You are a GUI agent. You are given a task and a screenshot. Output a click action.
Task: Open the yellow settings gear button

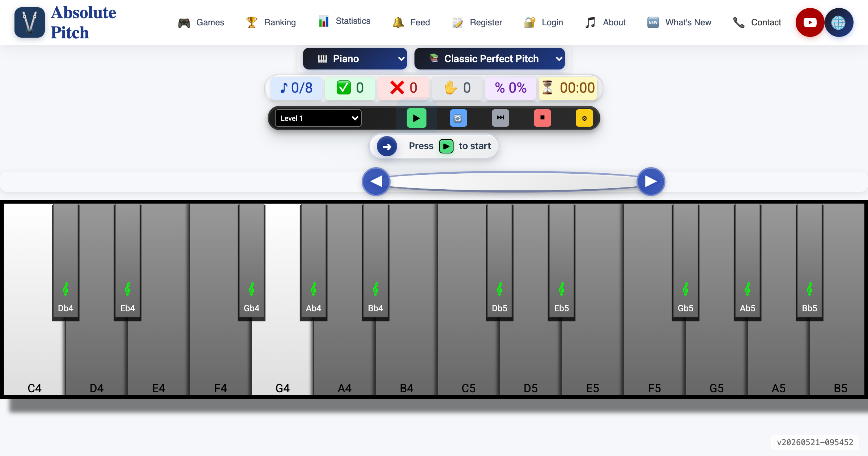pos(584,118)
